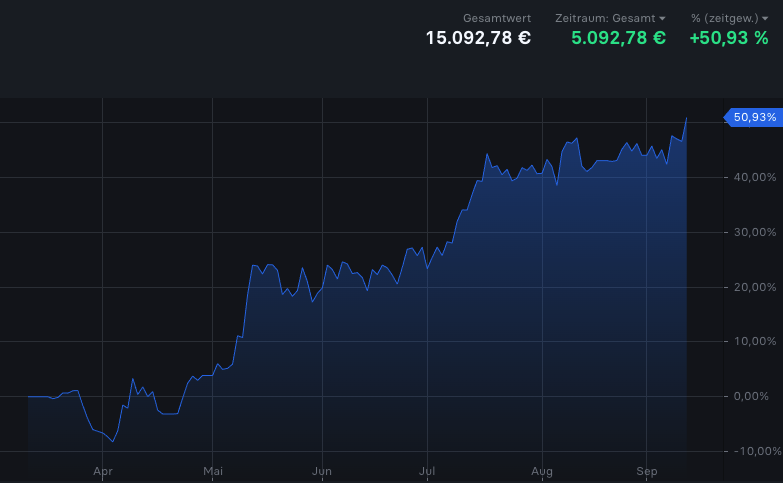This screenshot has height=483, width=783.
Task: Click the Apr month label
Action: pyautogui.click(x=103, y=471)
